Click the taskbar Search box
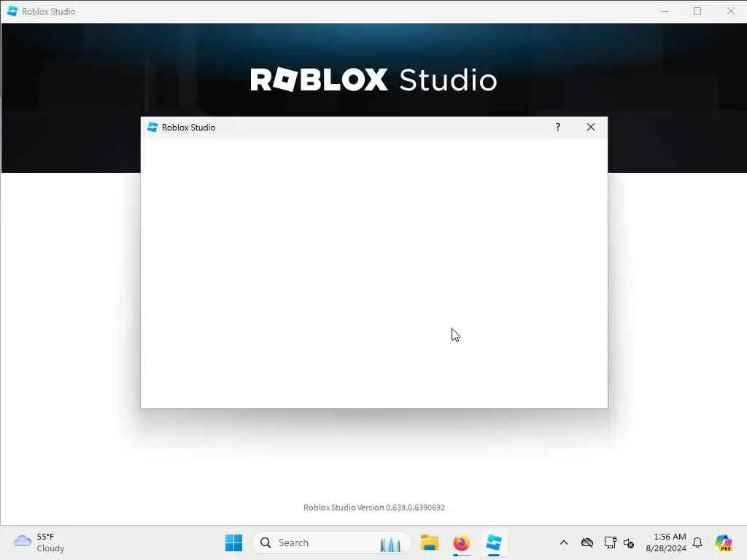Image resolution: width=747 pixels, height=560 pixels. 332,542
